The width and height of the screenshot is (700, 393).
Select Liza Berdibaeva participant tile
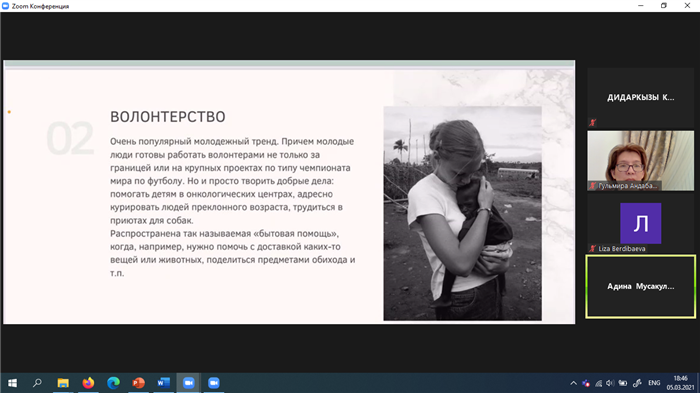641,224
